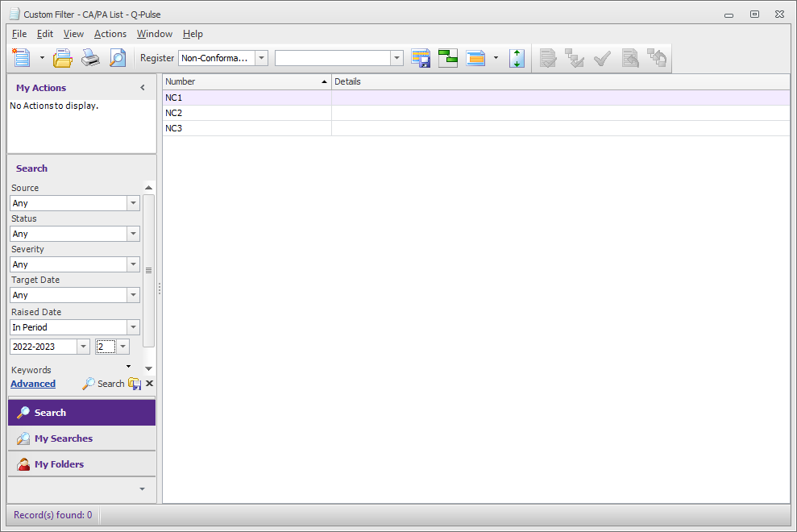This screenshot has width=797, height=532.
Task: Open the Raised Date In Period dropdown
Action: 133,327
